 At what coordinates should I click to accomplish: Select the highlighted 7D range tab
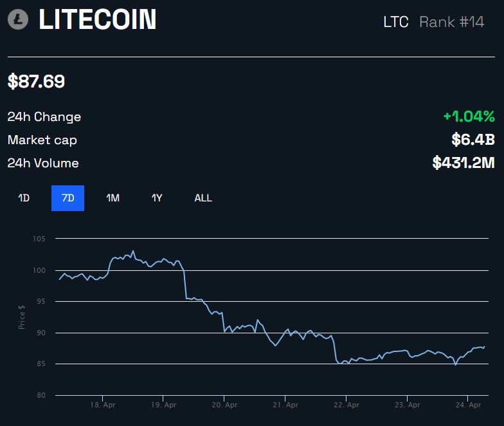[x=68, y=198]
